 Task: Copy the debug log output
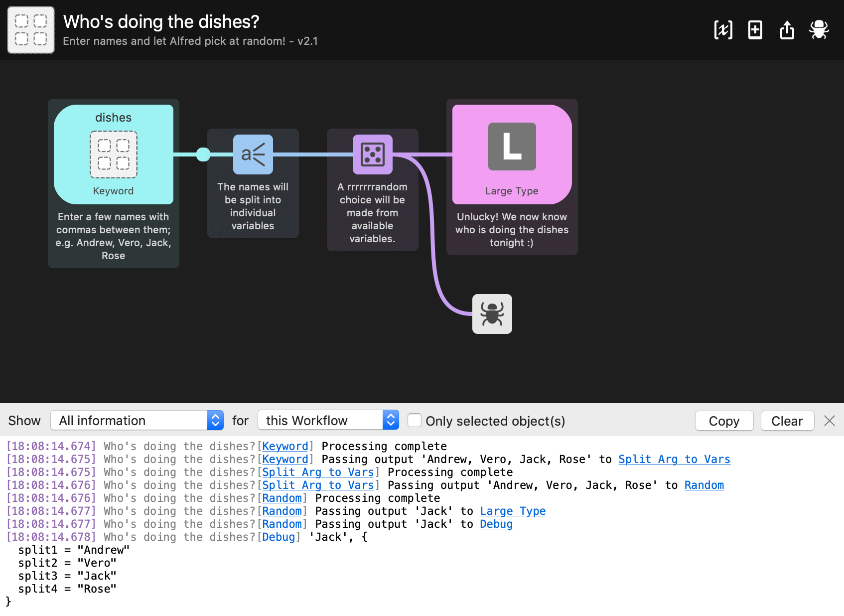click(724, 421)
